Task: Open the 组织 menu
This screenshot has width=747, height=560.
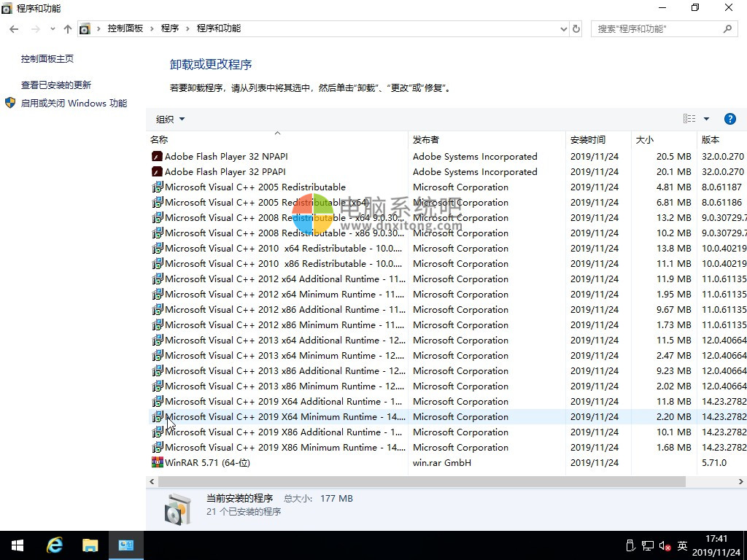Action: [170, 119]
